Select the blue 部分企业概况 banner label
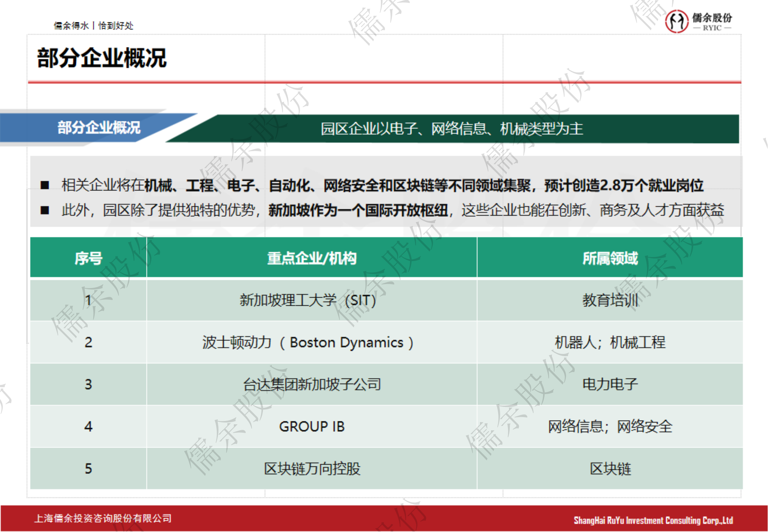 tap(99, 128)
